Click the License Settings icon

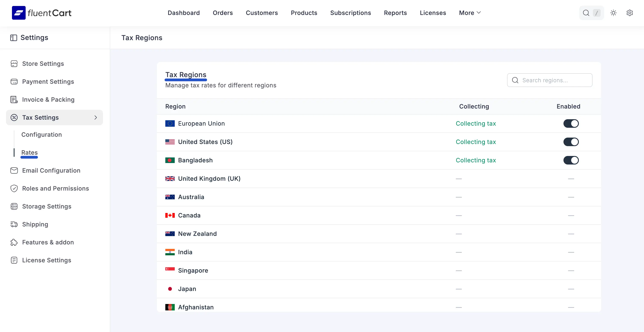[14, 260]
